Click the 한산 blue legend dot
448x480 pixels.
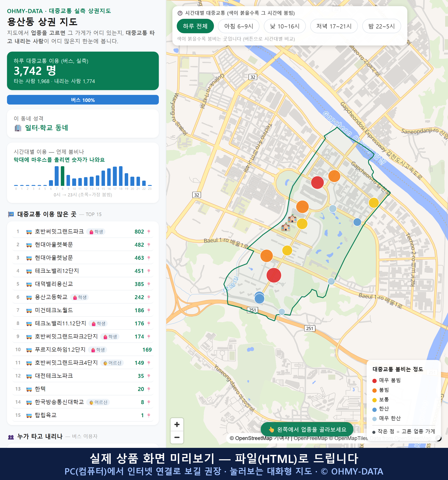point(374,410)
